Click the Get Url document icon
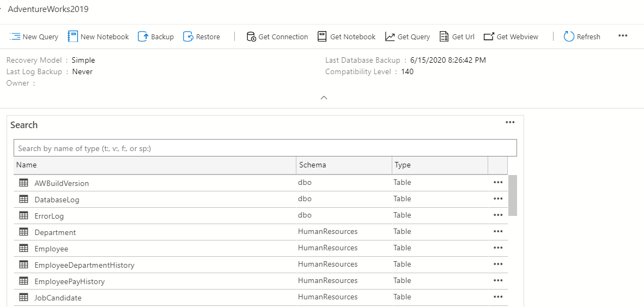This screenshot has height=307, width=644. (444, 37)
